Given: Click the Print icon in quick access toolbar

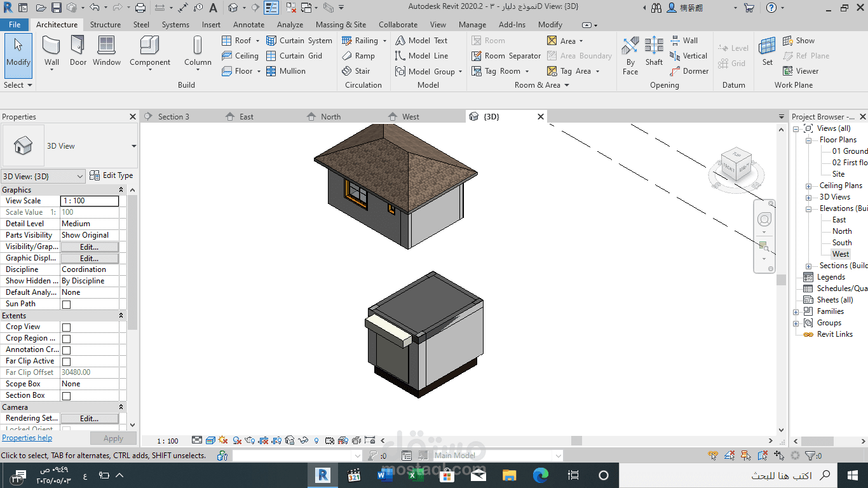Looking at the screenshot, I should point(140,8).
